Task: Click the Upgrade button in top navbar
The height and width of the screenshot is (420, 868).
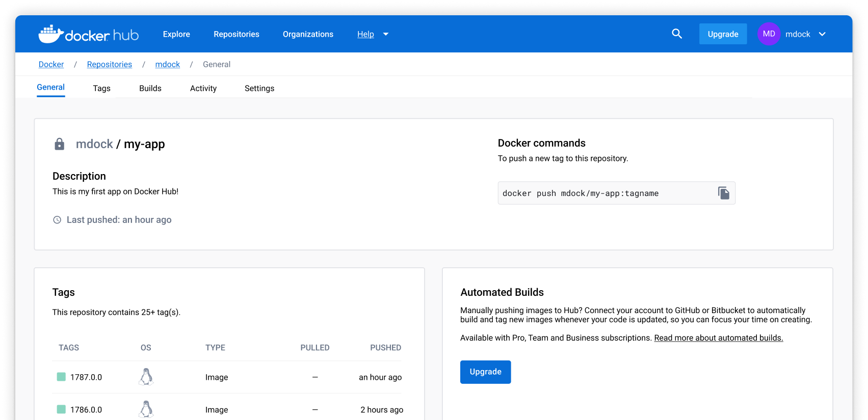Action: 722,34
